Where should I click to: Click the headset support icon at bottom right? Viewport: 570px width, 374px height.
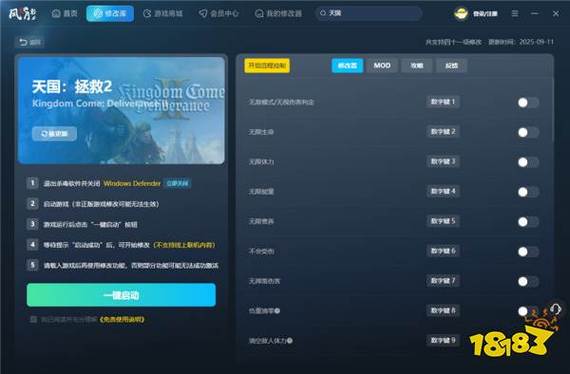click(x=555, y=309)
